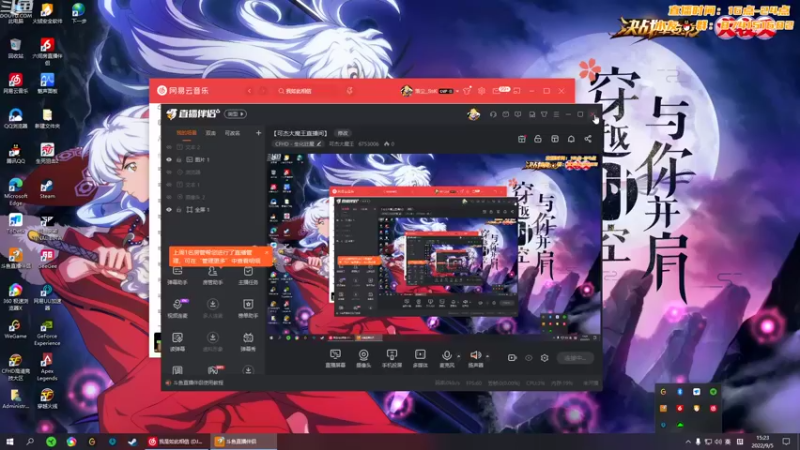Click the 模型 mode pill beside the 直播伴侣 logo
The image size is (800, 450).
(x=236, y=114)
